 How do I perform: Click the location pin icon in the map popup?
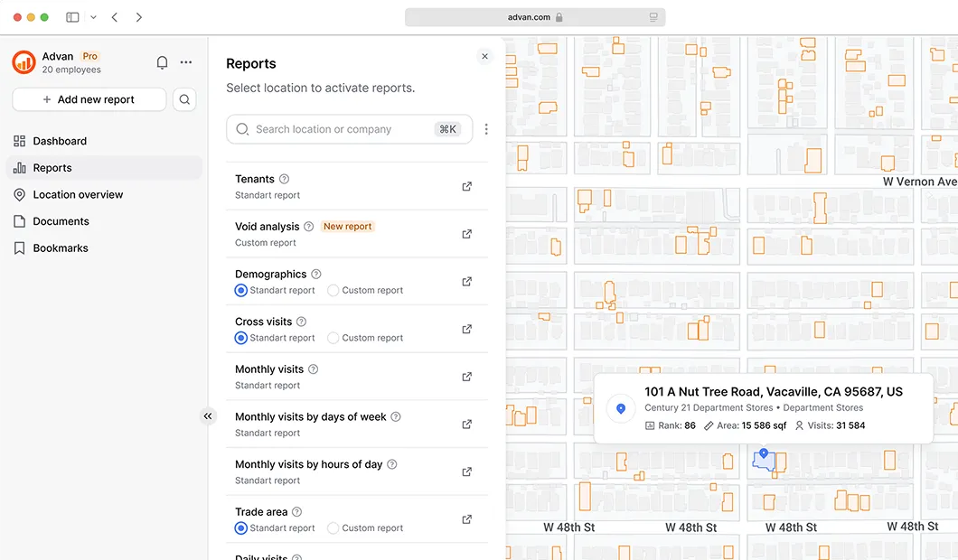pos(621,408)
